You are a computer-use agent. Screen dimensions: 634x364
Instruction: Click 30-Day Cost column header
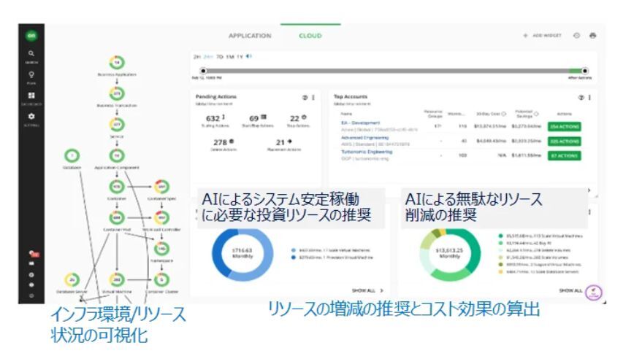click(x=491, y=114)
